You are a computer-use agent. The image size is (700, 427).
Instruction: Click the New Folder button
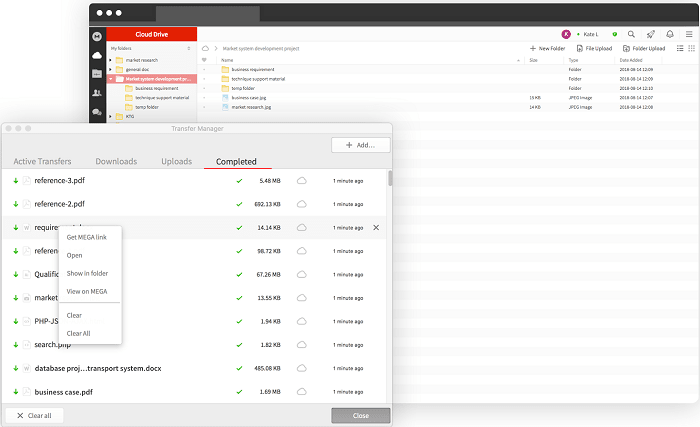pyautogui.click(x=547, y=48)
